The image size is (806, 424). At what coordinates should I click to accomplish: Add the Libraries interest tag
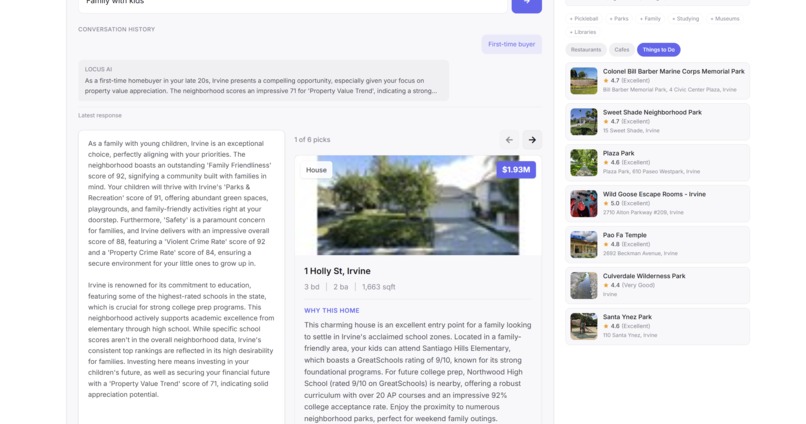point(583,32)
